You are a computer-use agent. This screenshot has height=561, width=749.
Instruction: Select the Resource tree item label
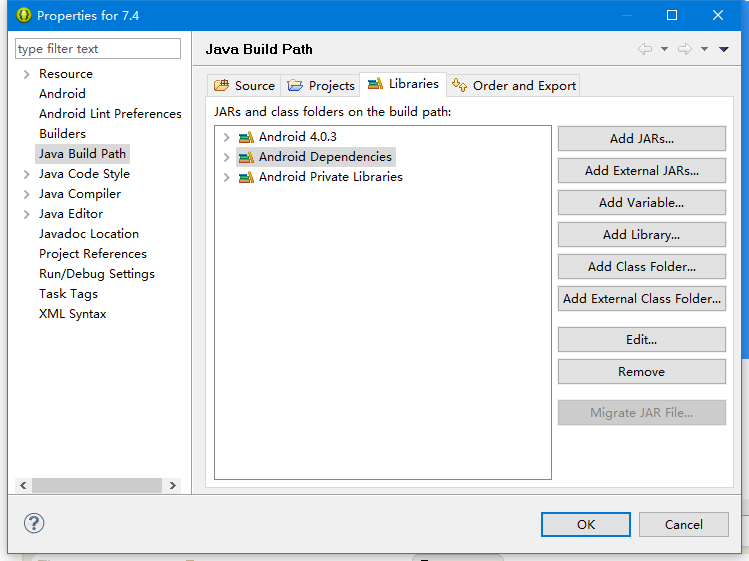tap(66, 74)
